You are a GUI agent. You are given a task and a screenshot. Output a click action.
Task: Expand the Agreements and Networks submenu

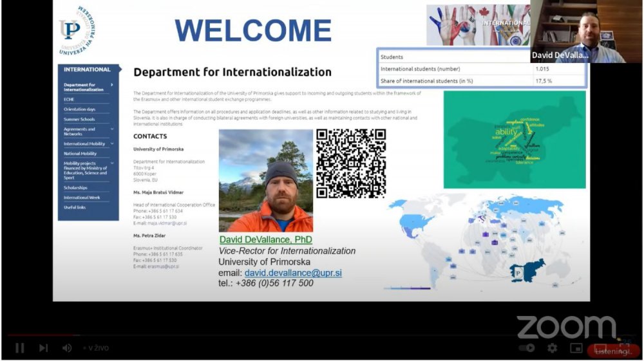tap(112, 129)
